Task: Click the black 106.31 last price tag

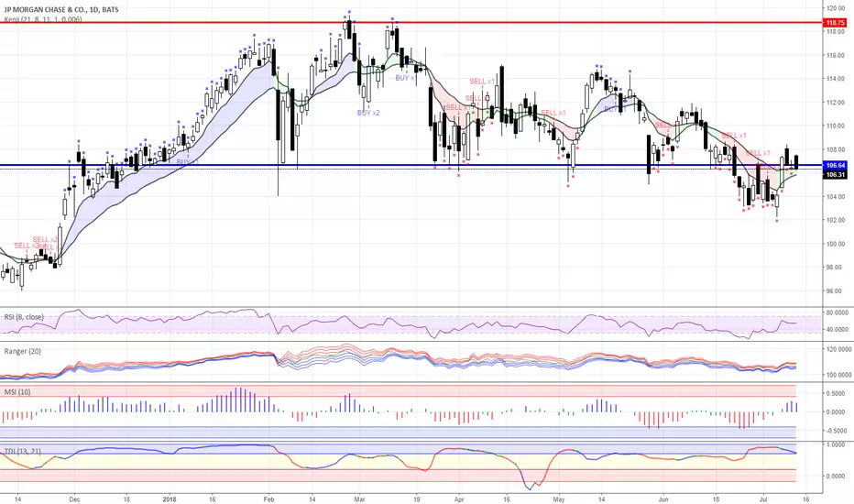Action: 836,175
